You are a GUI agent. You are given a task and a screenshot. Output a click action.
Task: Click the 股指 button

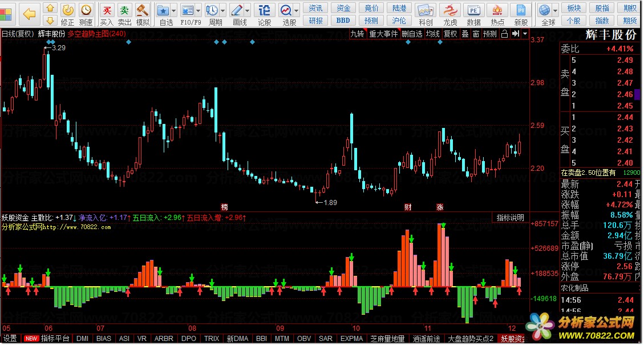[602, 8]
